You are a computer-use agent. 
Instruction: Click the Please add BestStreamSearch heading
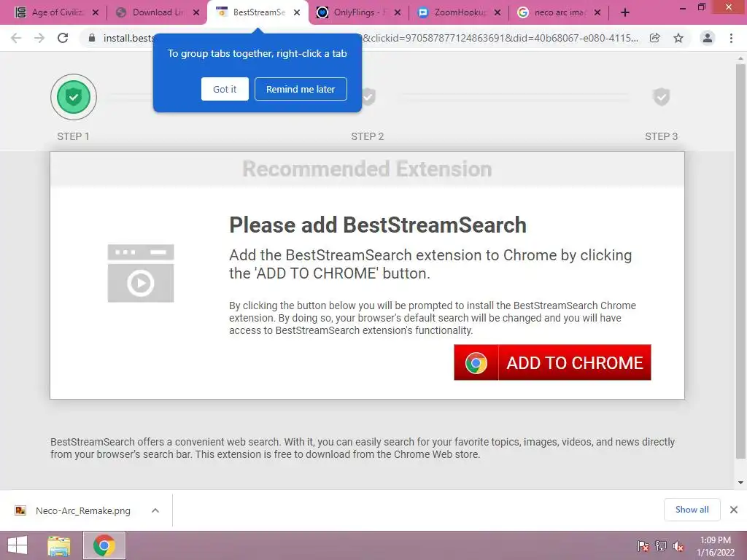click(x=378, y=225)
